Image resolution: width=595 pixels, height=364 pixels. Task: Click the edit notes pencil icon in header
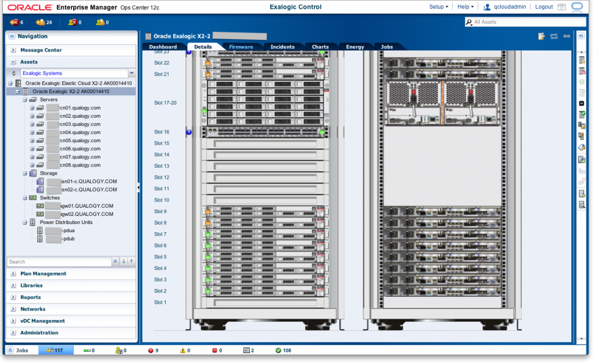542,36
